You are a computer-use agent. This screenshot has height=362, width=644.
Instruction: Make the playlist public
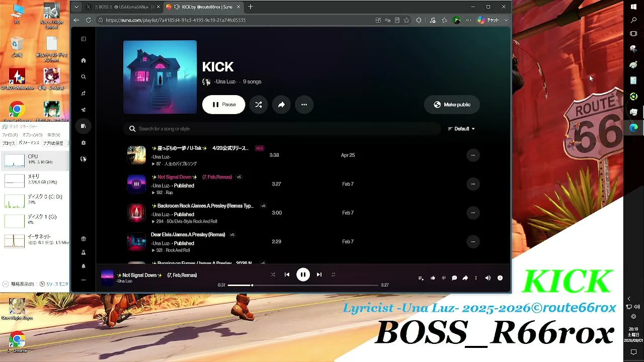pos(452,105)
